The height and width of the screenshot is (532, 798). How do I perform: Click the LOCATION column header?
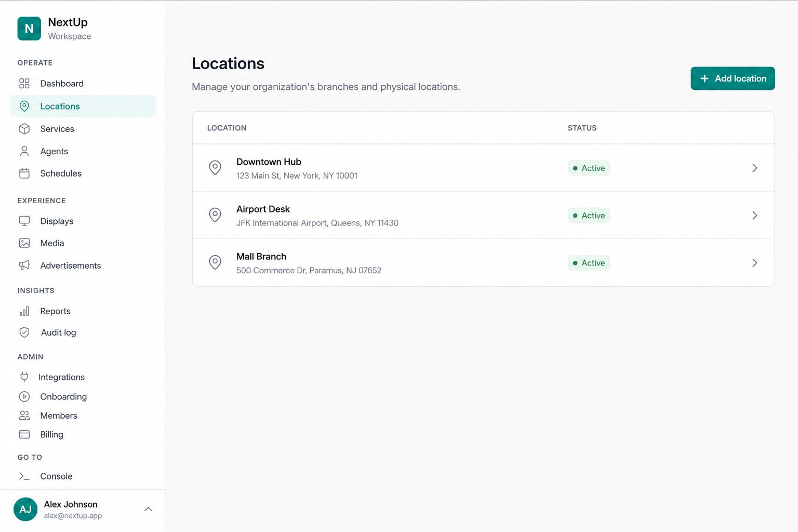227,128
